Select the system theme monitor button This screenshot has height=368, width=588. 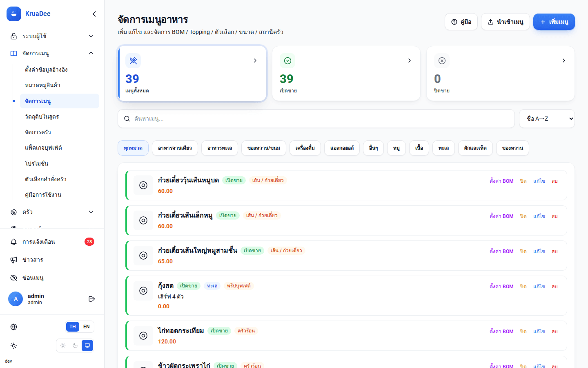tap(87, 346)
